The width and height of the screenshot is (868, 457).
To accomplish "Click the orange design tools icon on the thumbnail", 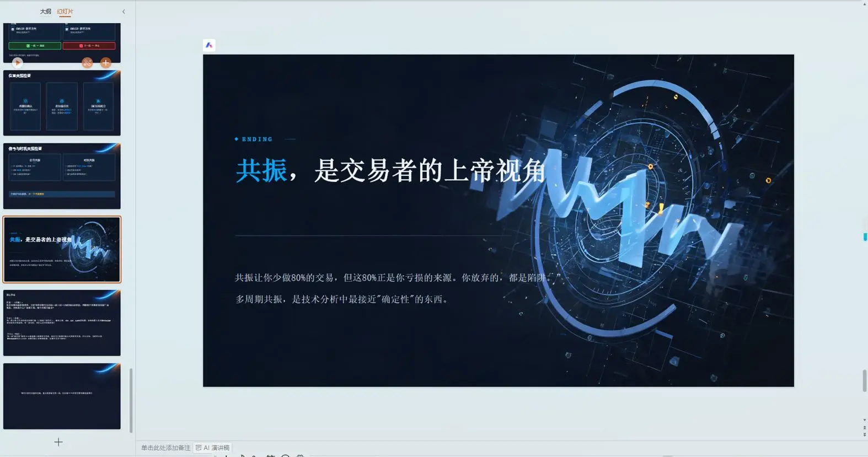I will pos(87,63).
